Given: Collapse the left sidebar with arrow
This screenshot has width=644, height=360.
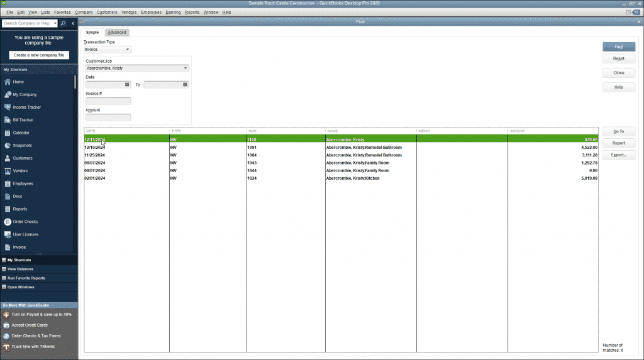Looking at the screenshot, I should [73, 23].
